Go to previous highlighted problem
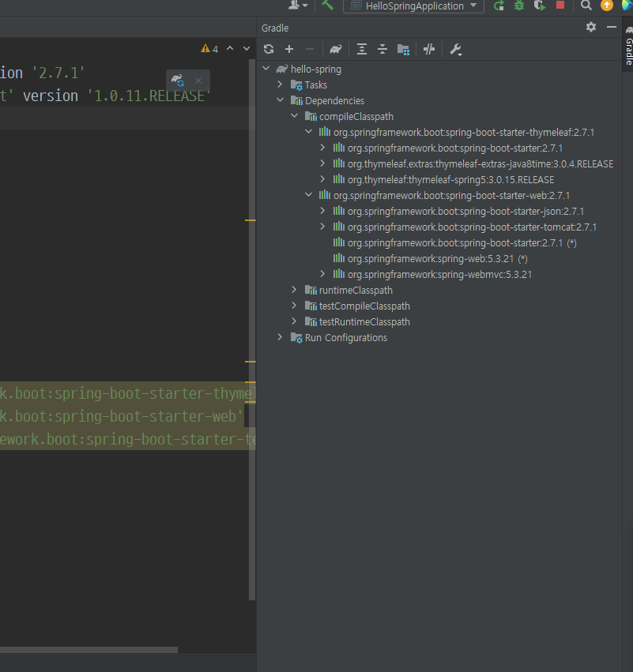633x672 pixels. pyautogui.click(x=230, y=48)
